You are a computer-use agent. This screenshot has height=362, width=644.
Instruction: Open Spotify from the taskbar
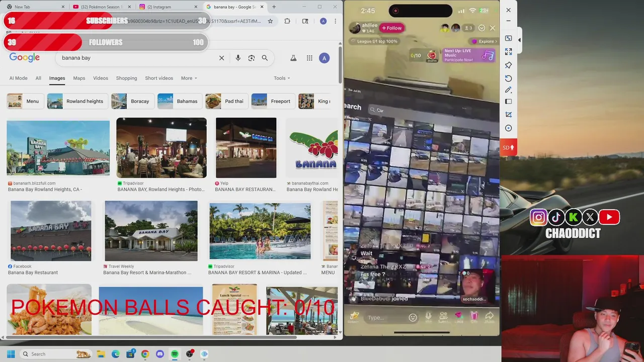(175, 354)
